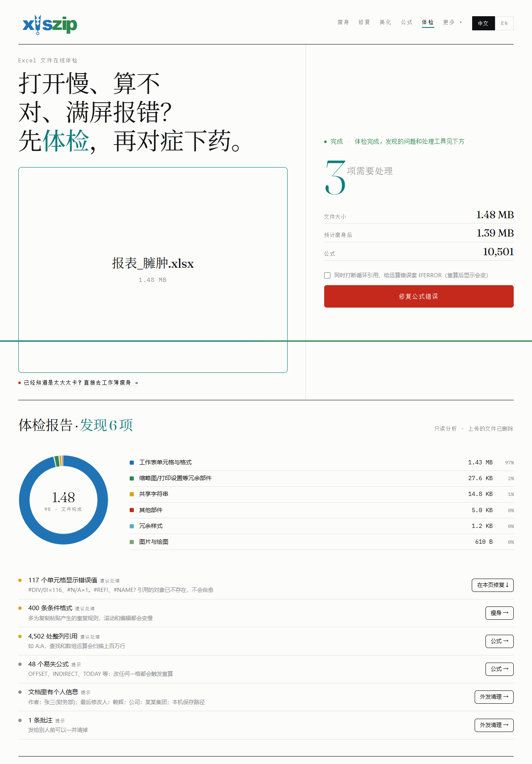Click the 修复公式错误 button

(x=419, y=296)
